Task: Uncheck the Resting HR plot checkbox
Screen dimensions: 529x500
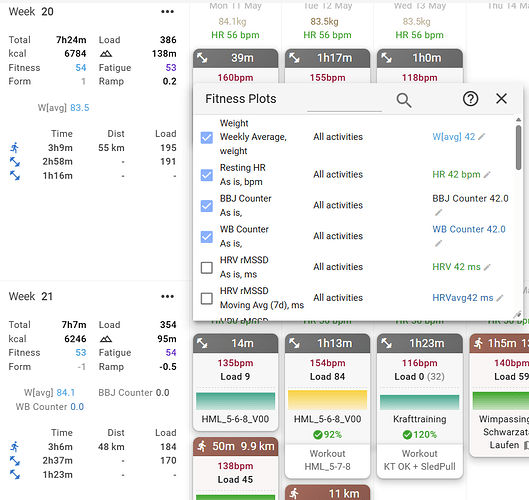Action: [207, 175]
